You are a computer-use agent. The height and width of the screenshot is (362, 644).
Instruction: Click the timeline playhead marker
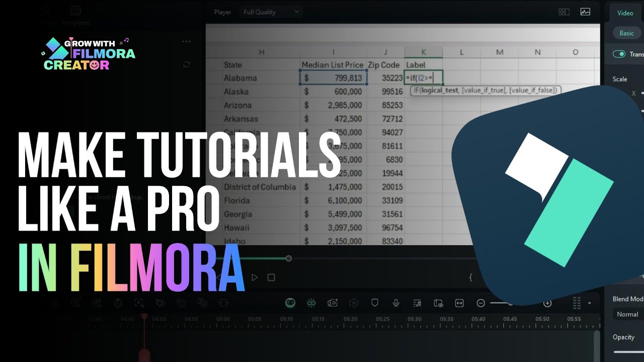(144, 317)
